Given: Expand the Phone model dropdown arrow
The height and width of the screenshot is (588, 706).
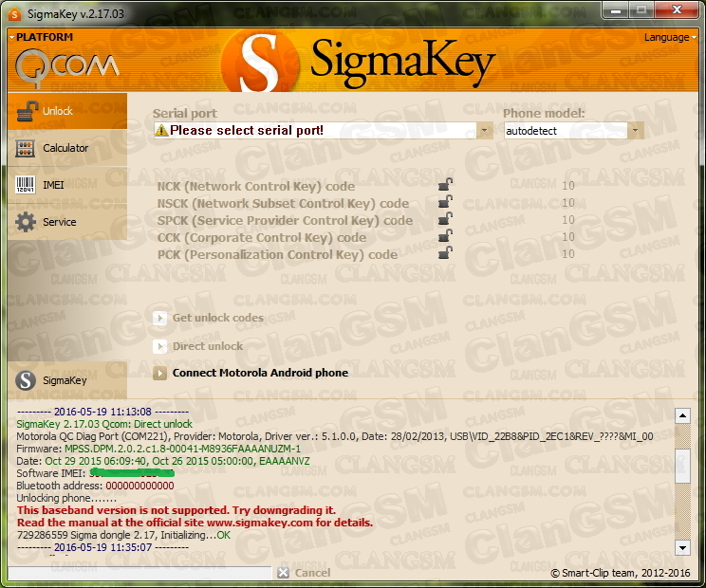Looking at the screenshot, I should point(635,131).
